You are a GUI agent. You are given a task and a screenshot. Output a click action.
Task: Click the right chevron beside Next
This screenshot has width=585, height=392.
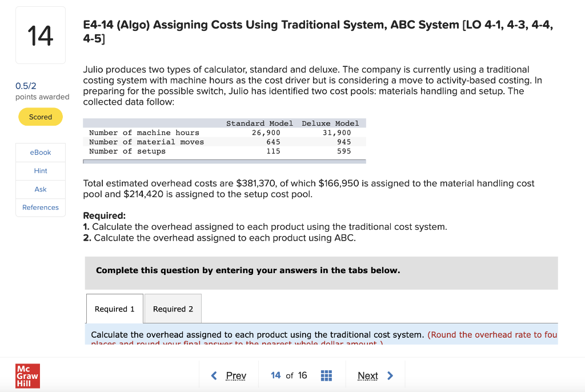391,375
